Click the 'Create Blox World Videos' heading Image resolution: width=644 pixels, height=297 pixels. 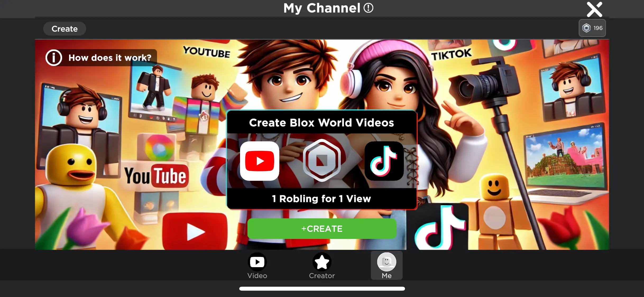point(321,122)
